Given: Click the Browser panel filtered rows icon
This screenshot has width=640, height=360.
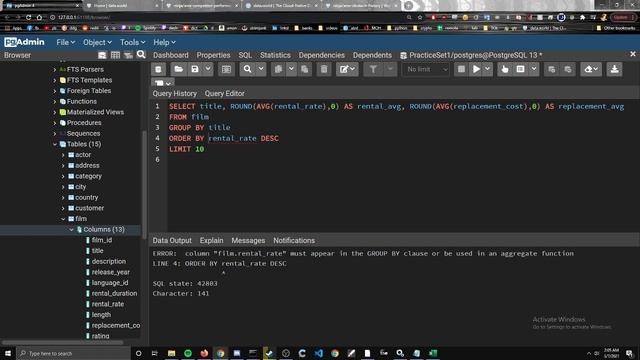Looking at the screenshot, I should click(x=129, y=55).
